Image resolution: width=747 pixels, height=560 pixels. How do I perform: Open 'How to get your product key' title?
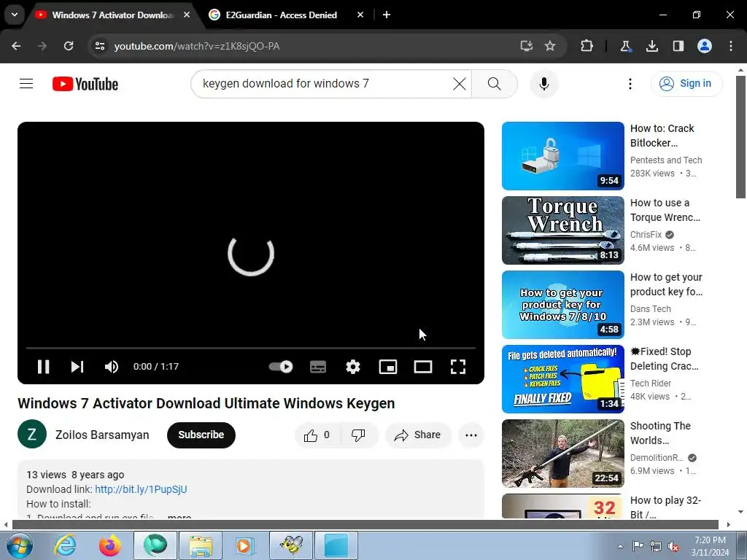(666, 284)
